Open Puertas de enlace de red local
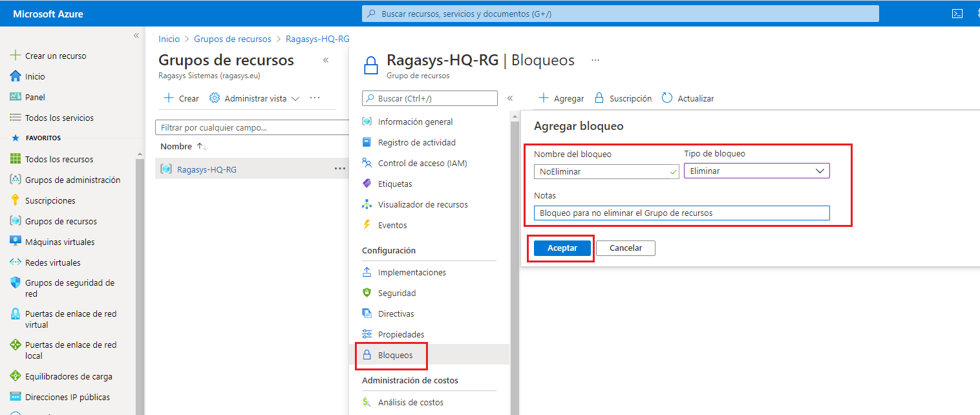 click(63, 350)
